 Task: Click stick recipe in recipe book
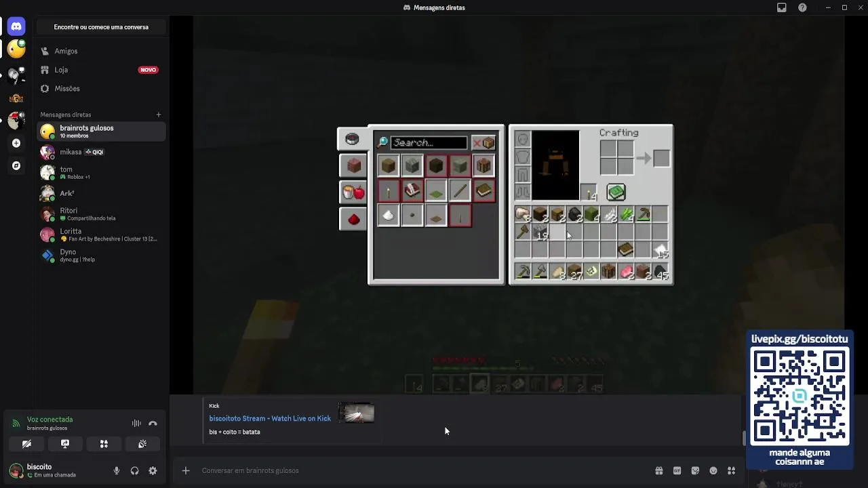[460, 190]
